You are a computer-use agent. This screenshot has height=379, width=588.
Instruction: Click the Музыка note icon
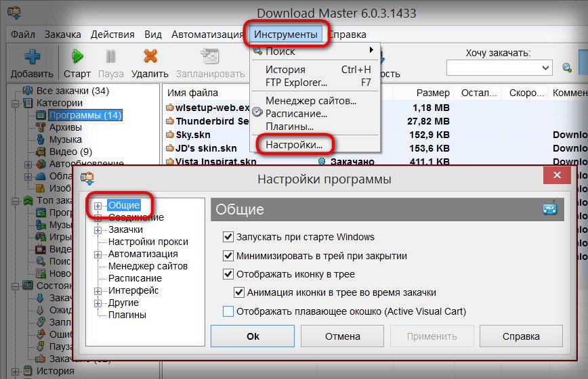pos(41,139)
